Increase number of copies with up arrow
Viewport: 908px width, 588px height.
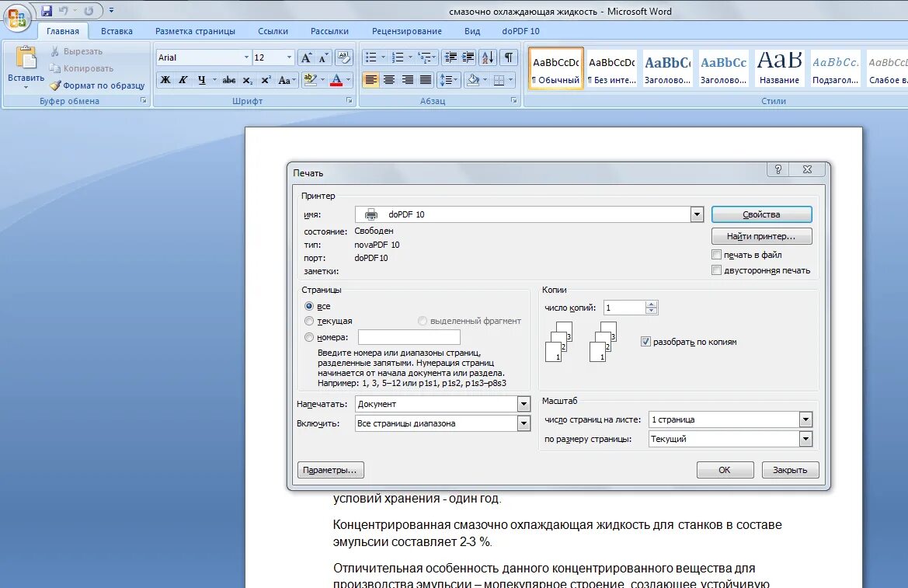pos(652,304)
